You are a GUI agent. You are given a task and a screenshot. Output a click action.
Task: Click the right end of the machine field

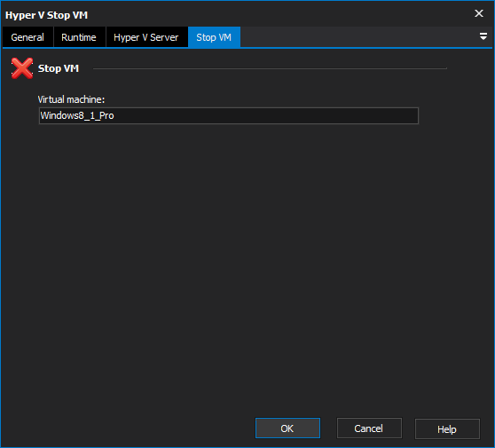[x=411, y=115]
